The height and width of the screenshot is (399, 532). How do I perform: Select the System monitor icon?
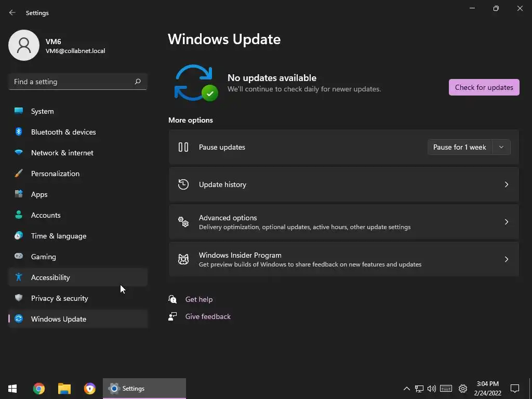(x=19, y=111)
